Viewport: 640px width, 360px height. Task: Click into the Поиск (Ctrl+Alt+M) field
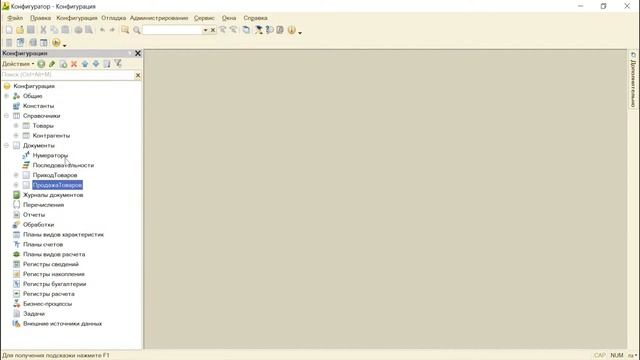[x=68, y=75]
